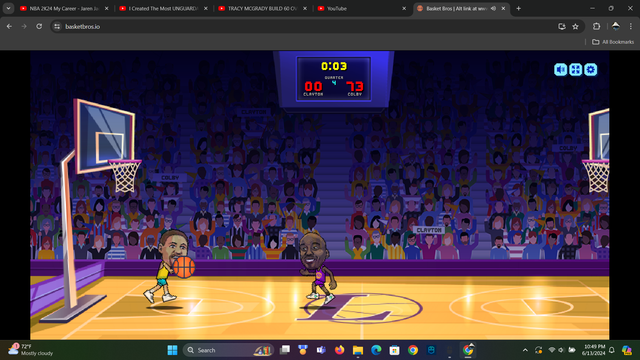The image size is (640, 360).
Task: Show hidden system tray icons
Action: (525, 350)
